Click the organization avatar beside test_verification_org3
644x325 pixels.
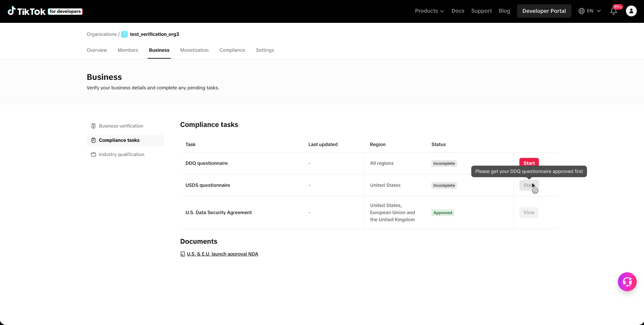coord(124,34)
